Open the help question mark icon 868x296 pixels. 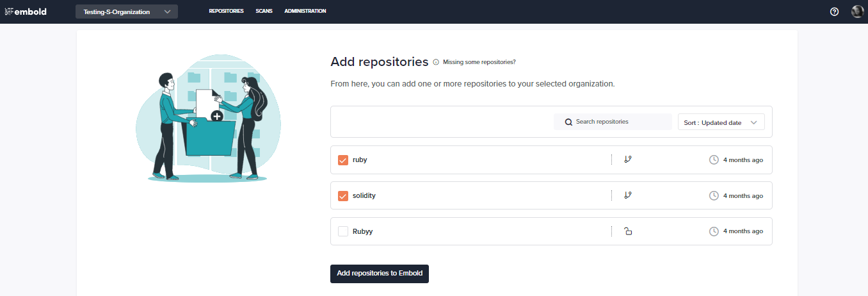[x=834, y=12]
